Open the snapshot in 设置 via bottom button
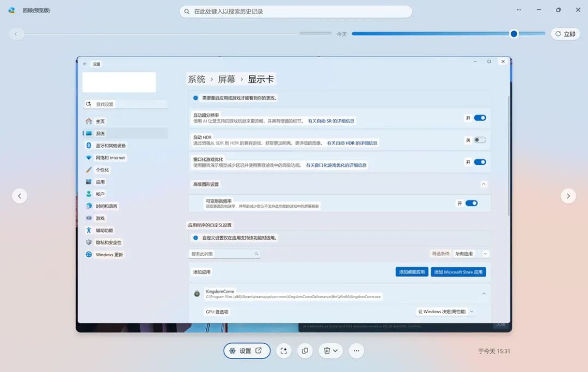This screenshot has width=588, height=372. pyautogui.click(x=247, y=351)
